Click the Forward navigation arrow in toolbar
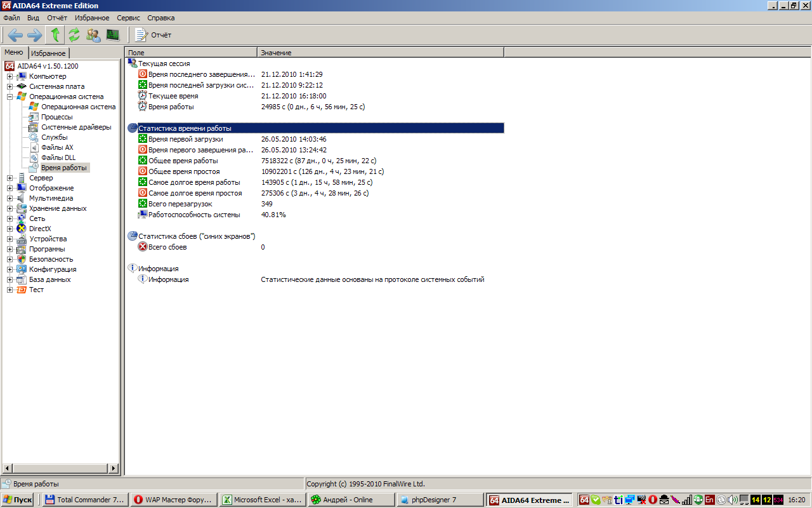 tap(34, 35)
